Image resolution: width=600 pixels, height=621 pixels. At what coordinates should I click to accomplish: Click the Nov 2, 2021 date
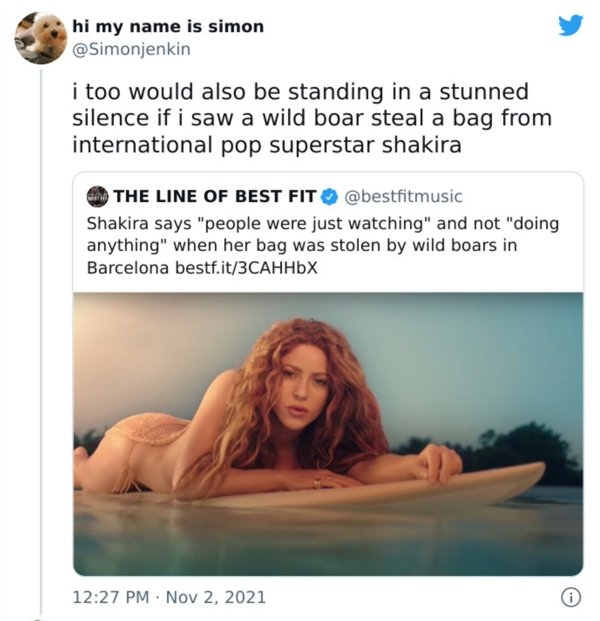(x=216, y=597)
